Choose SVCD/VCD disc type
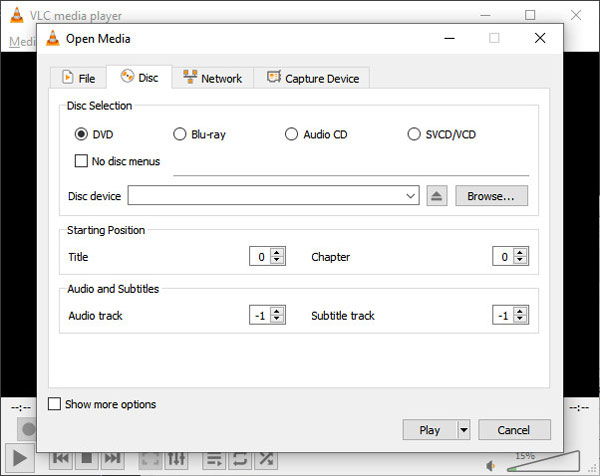Image resolution: width=600 pixels, height=476 pixels. pos(414,134)
